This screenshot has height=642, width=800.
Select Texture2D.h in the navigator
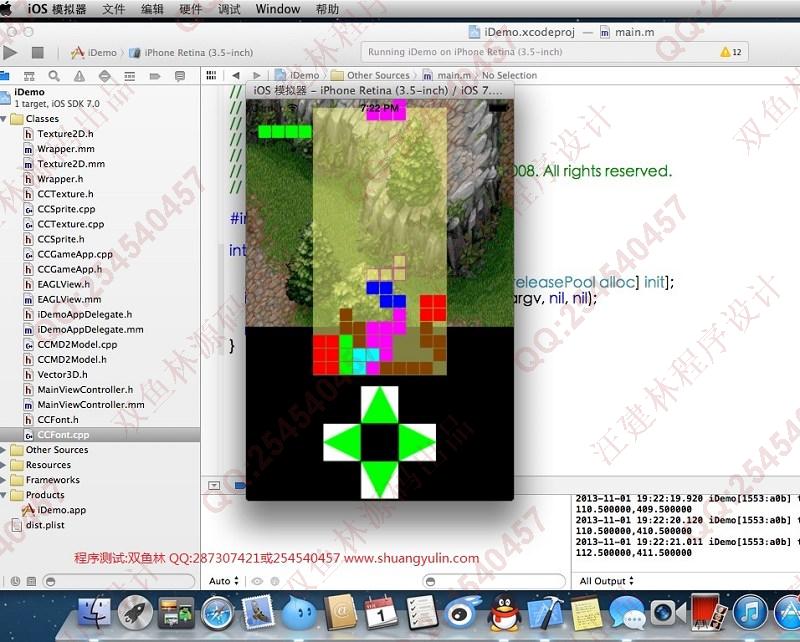[65, 134]
